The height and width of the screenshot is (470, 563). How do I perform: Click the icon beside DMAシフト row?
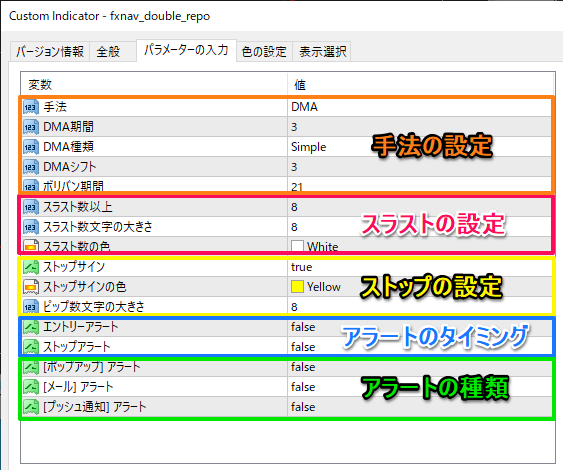[x=31, y=167]
